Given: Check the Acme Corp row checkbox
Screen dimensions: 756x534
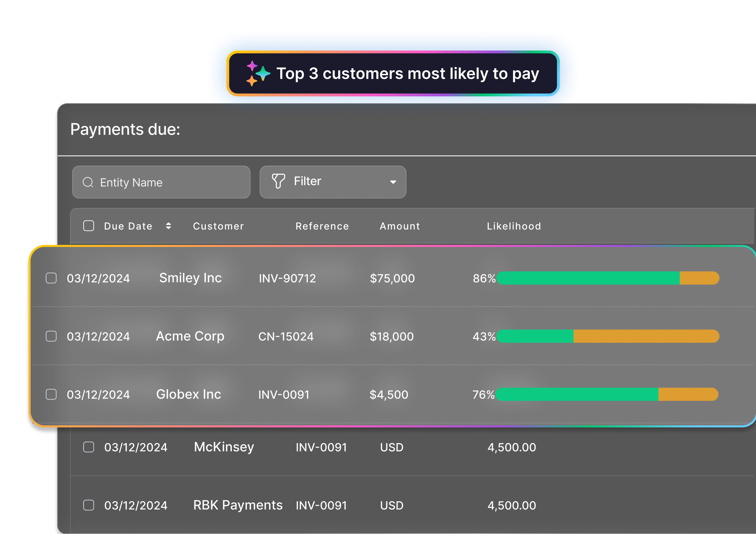Looking at the screenshot, I should [x=51, y=336].
